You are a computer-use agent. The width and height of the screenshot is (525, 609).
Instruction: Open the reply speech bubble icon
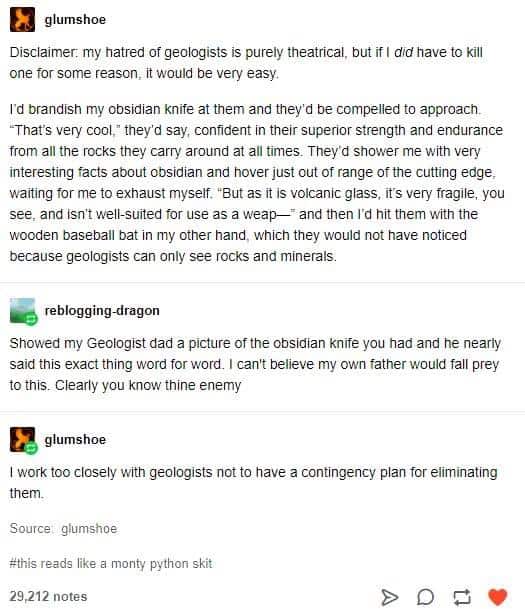tap(426, 597)
